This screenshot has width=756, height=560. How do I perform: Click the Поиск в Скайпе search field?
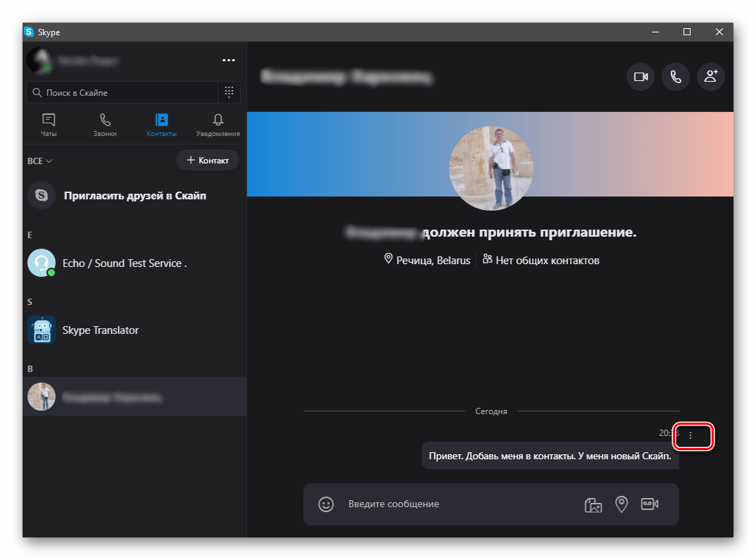click(122, 92)
